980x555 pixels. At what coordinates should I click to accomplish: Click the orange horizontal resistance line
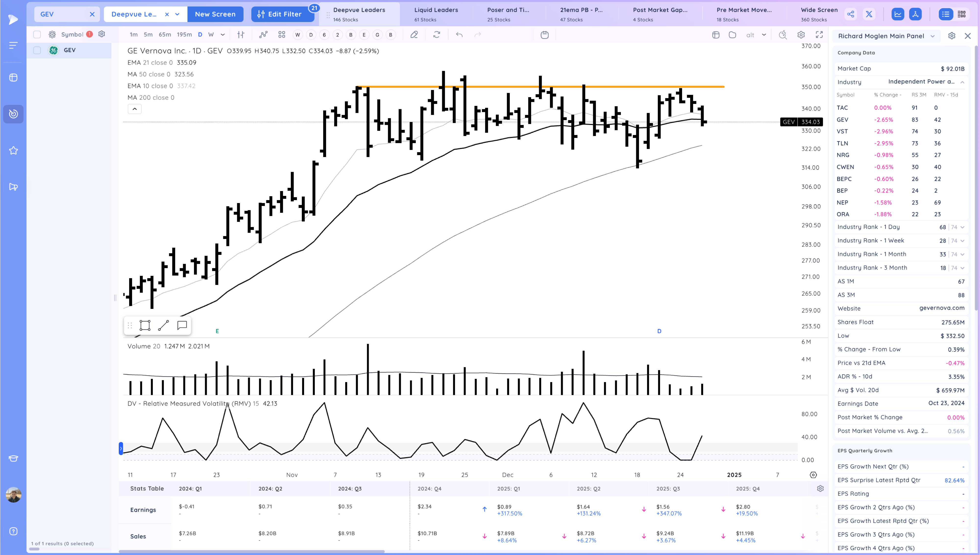click(629, 86)
